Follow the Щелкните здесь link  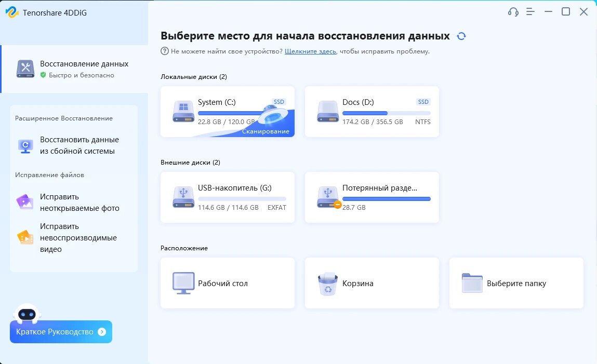click(x=310, y=51)
